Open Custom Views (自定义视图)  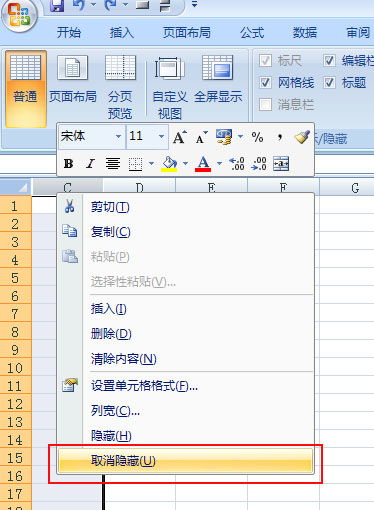coord(170,87)
